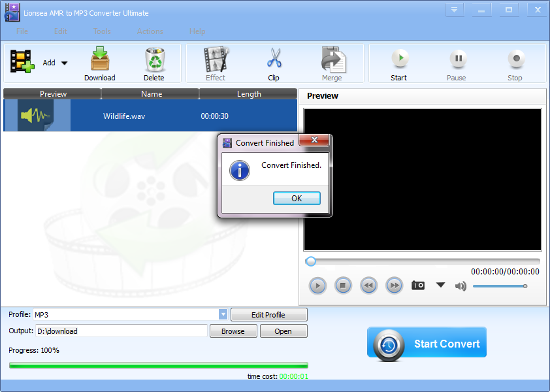The width and height of the screenshot is (550, 392).
Task: Play the preview video
Action: pos(318,286)
